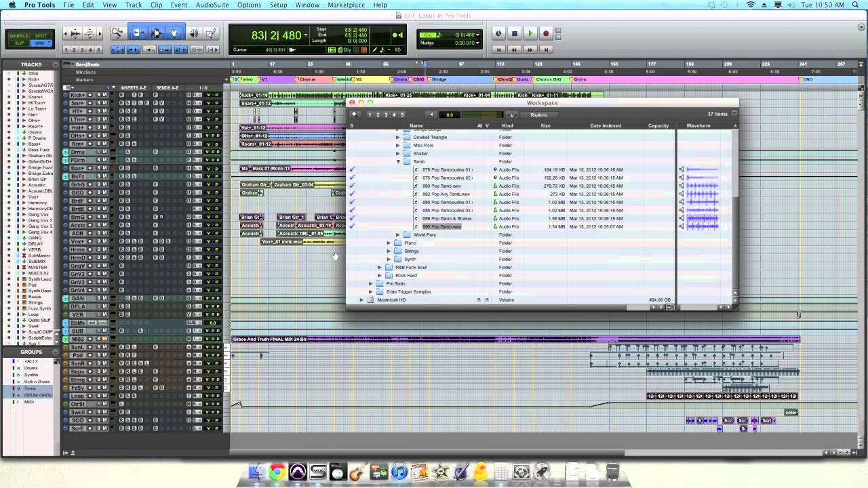Screen dimensions: 868x488
Task: Open Spotlight search in menu bar
Action: click(856, 5)
